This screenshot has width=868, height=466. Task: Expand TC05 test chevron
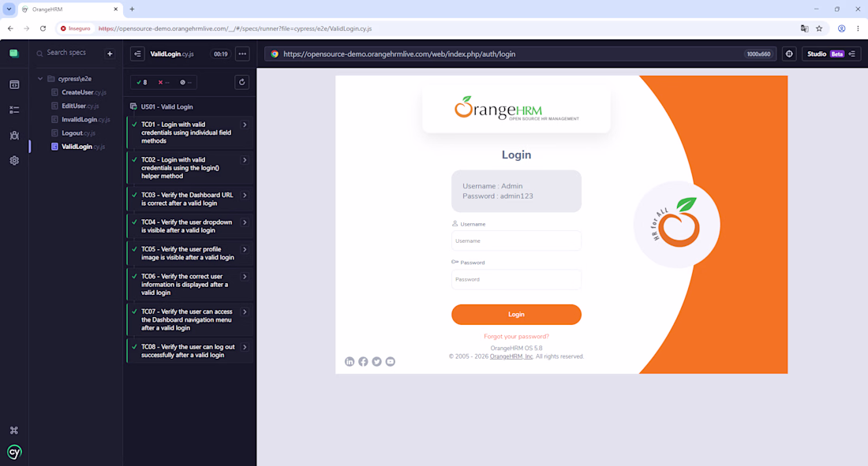(x=245, y=250)
